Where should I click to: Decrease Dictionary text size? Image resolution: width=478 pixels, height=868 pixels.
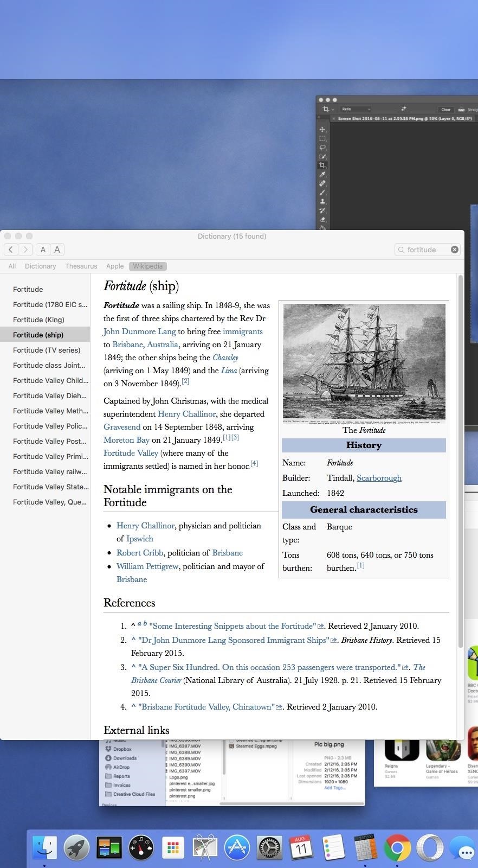(43, 250)
